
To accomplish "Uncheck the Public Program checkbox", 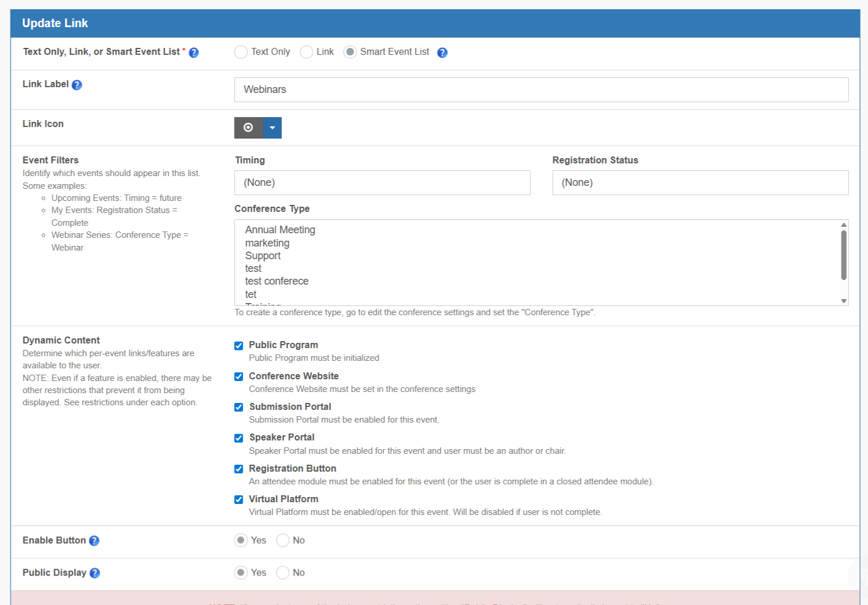I will [x=239, y=346].
